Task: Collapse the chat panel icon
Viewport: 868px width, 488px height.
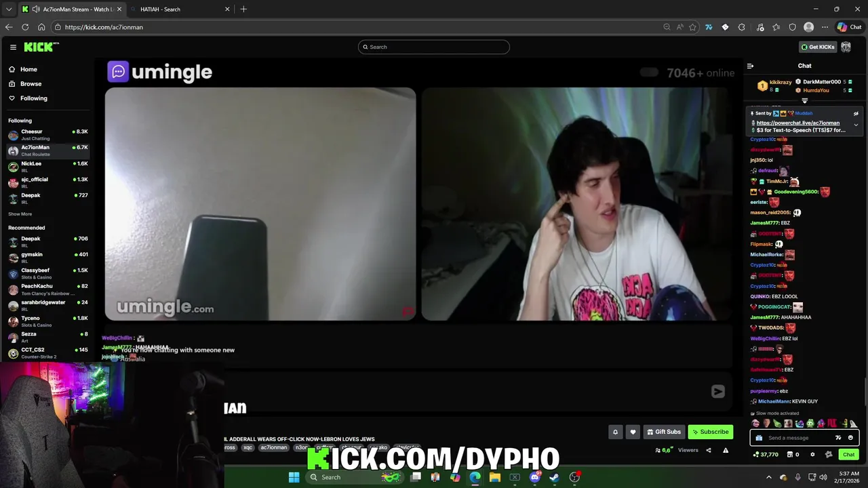Action: click(750, 66)
